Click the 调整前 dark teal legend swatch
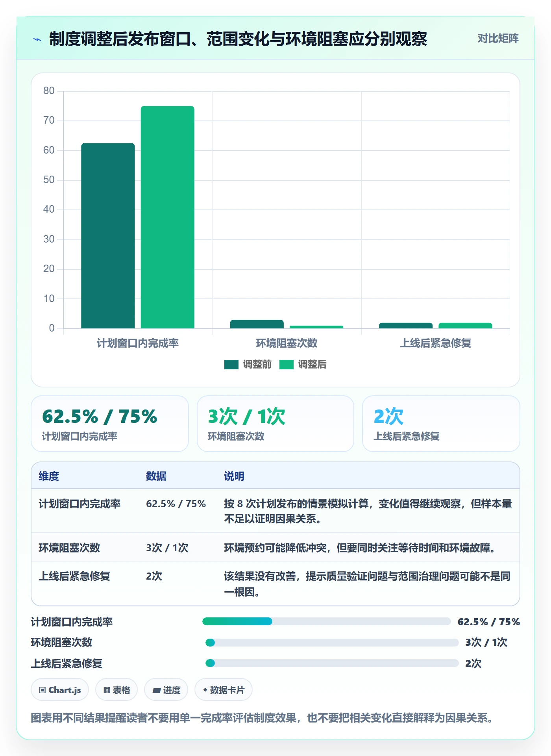Image resolution: width=551 pixels, height=756 pixels. coord(231,365)
